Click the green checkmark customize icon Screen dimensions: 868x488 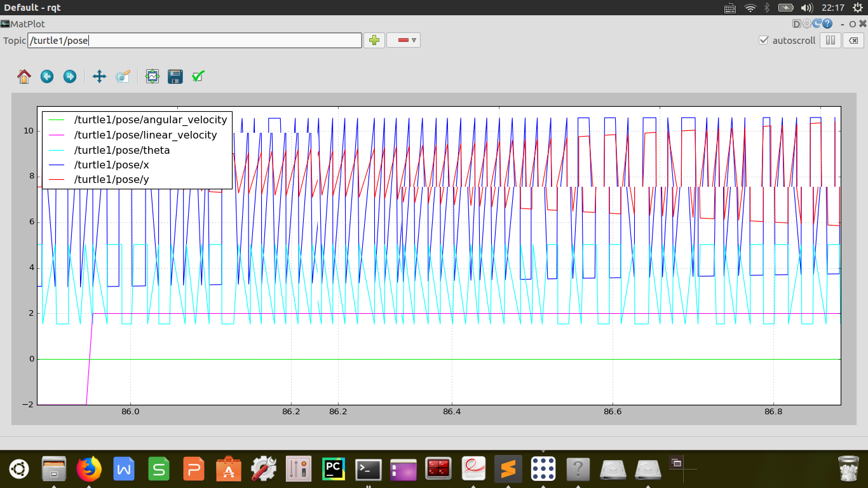[x=198, y=77]
